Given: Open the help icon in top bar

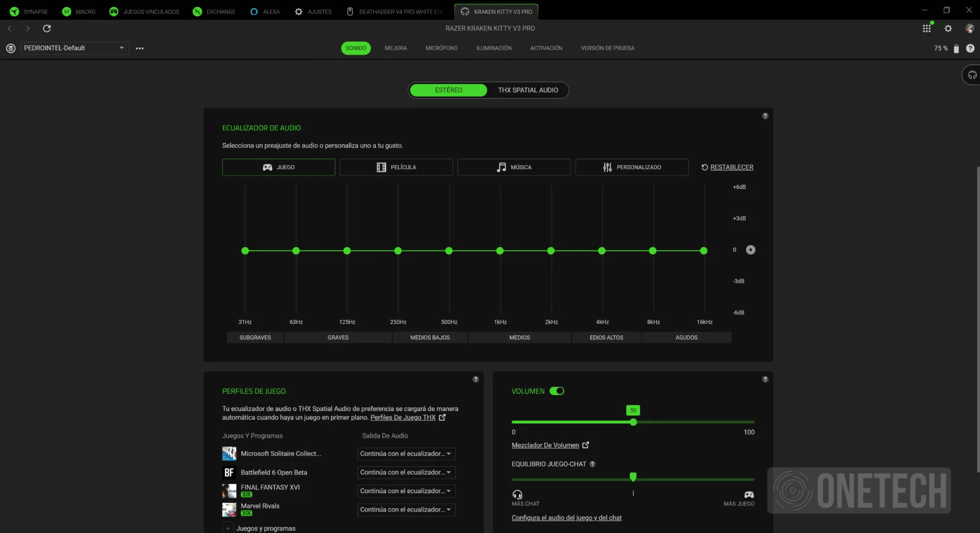Looking at the screenshot, I should pos(970,48).
